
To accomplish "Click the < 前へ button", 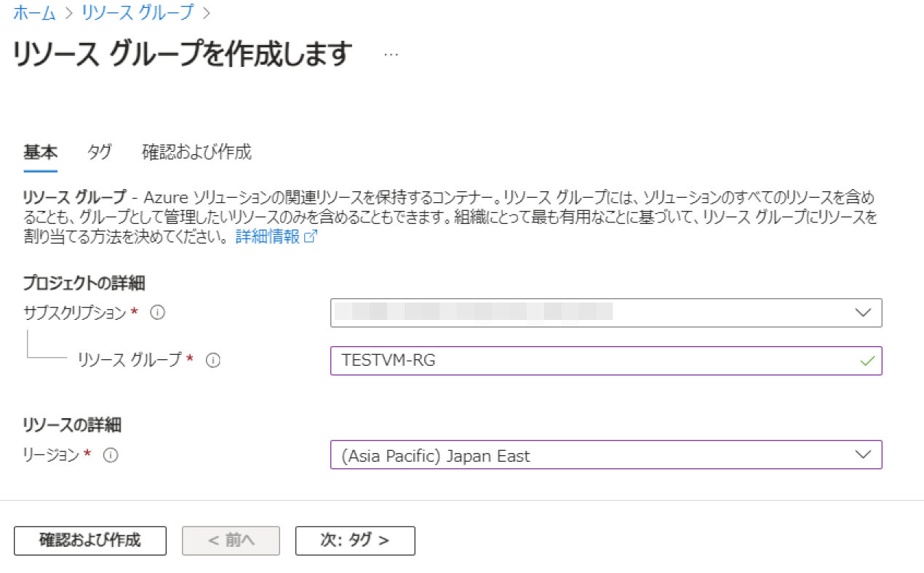I will pos(231,540).
